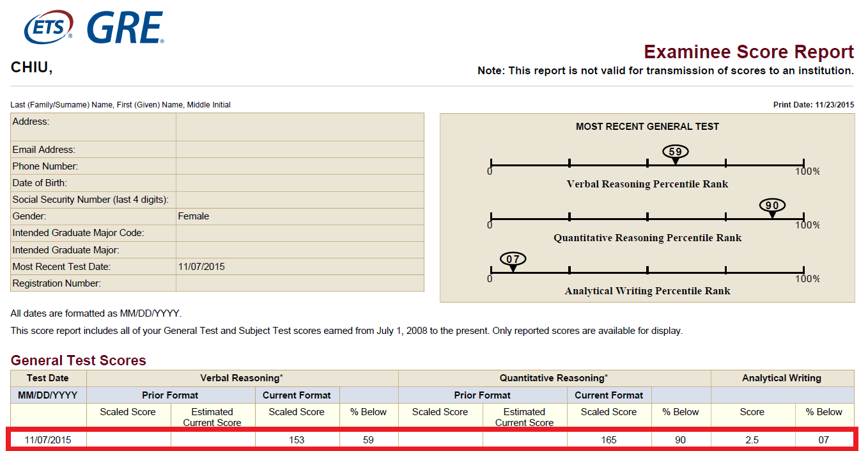Click the Gender label
The height and width of the screenshot is (451, 868).
(x=29, y=216)
